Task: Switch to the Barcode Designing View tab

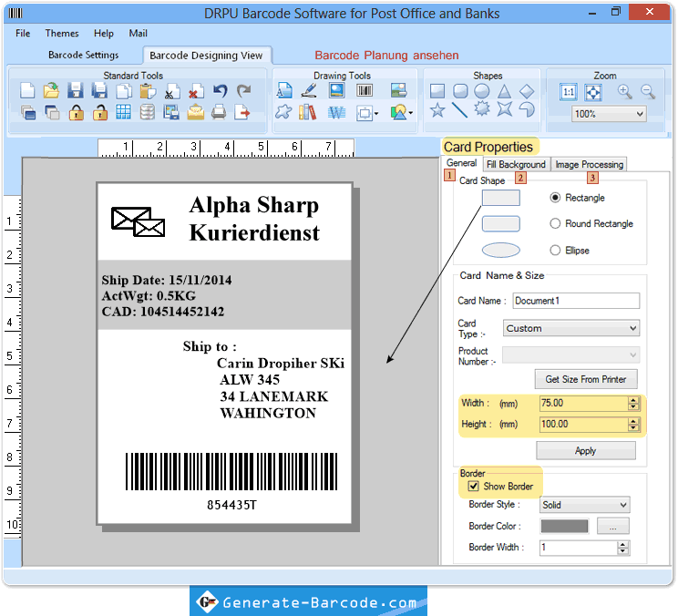Action: 206,56
